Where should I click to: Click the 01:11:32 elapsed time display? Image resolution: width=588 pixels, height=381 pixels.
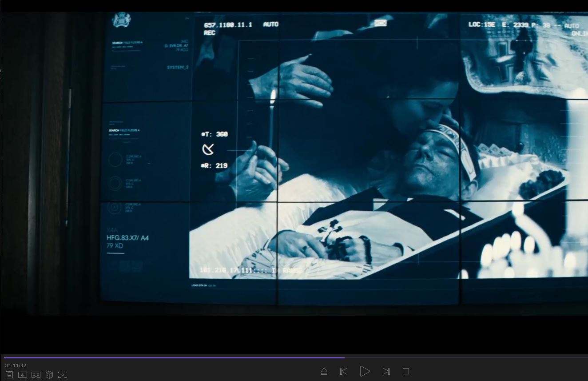(16, 365)
